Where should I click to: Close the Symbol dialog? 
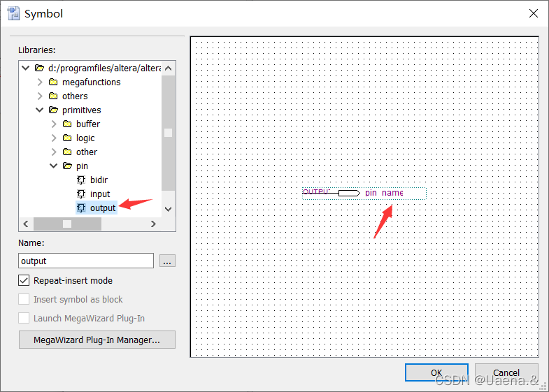click(x=533, y=14)
